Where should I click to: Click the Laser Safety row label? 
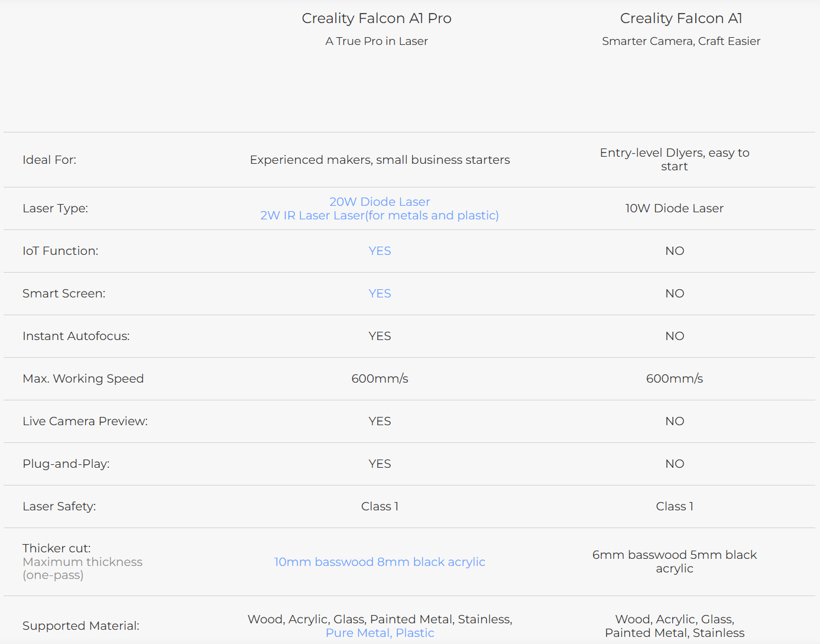click(59, 506)
